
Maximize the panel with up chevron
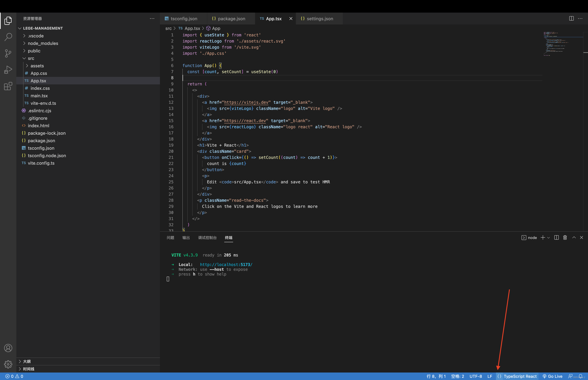tap(574, 237)
